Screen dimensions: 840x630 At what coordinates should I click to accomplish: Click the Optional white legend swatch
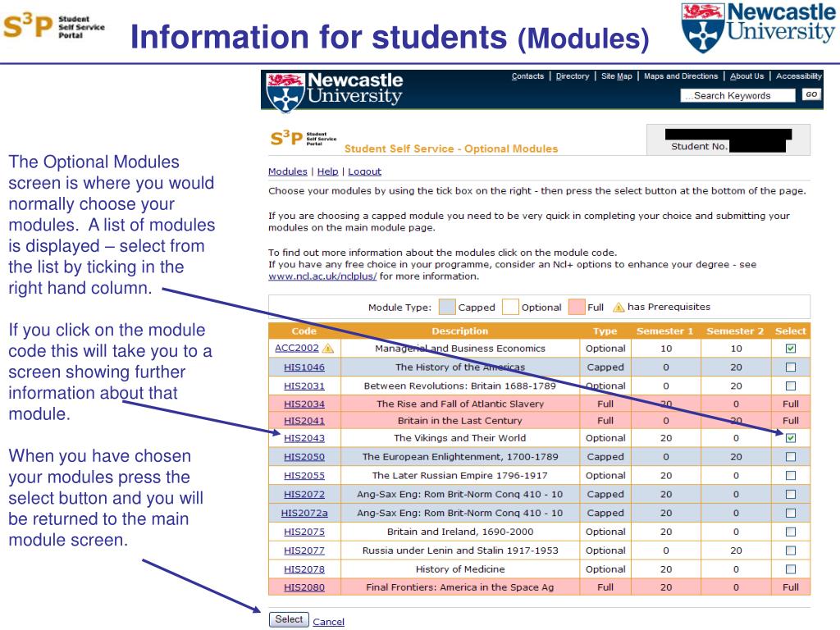coord(510,307)
